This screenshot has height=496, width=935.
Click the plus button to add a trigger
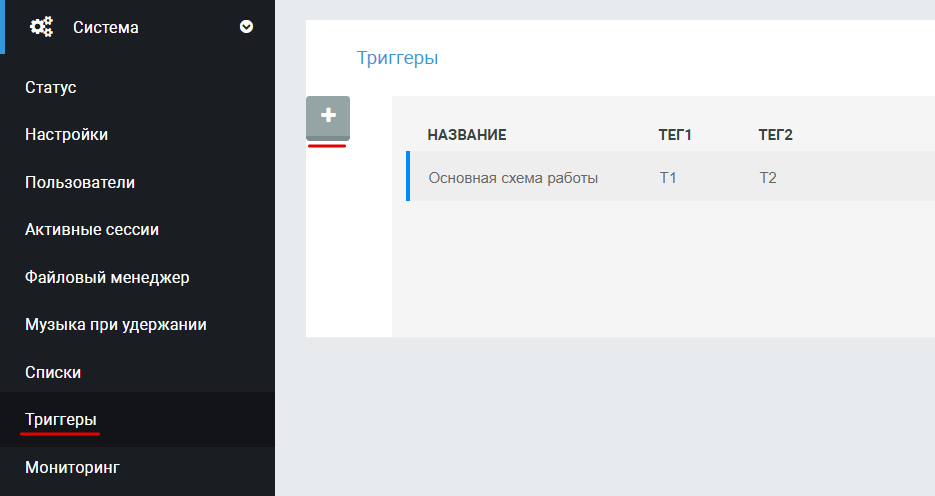pos(328,117)
